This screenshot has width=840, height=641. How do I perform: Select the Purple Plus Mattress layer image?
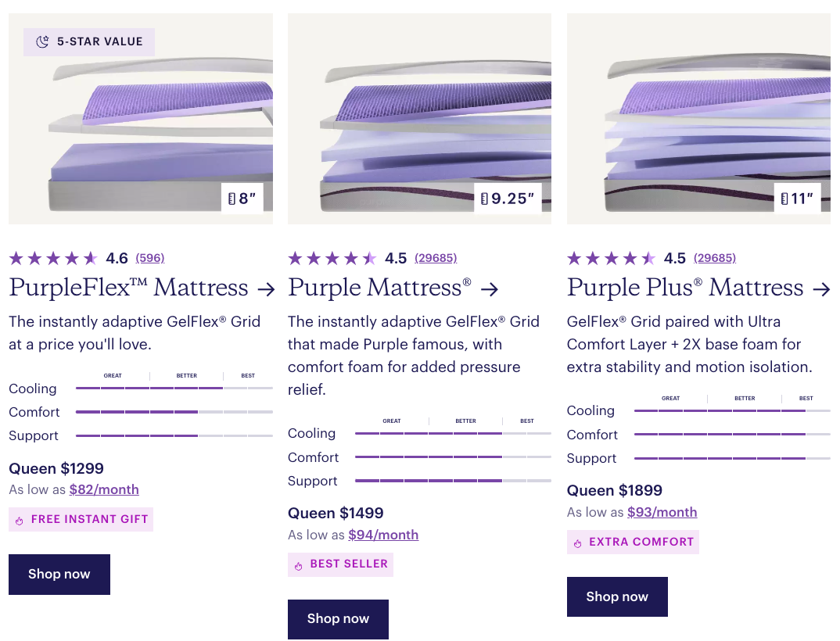(698, 119)
